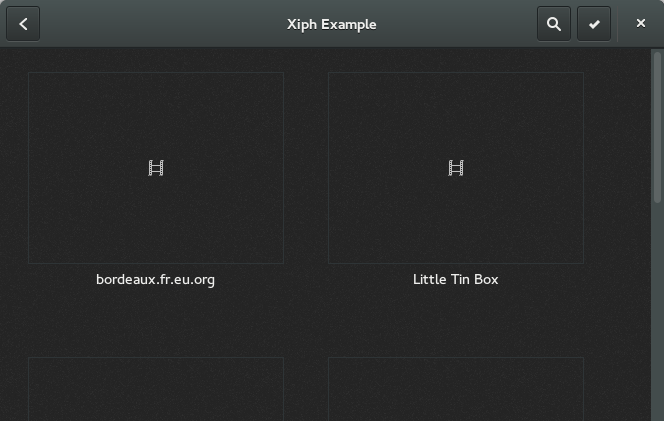Click the Xiph Example title text

click(x=332, y=25)
